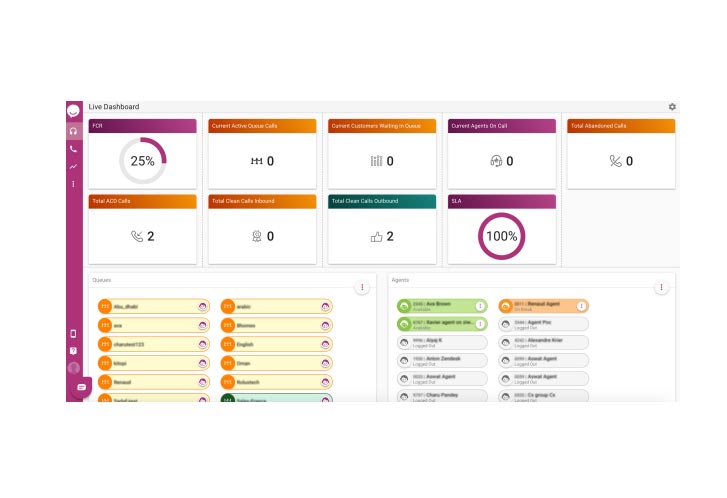Select the green queue at the list bottom
This screenshot has height=498, width=727.
tap(276, 398)
